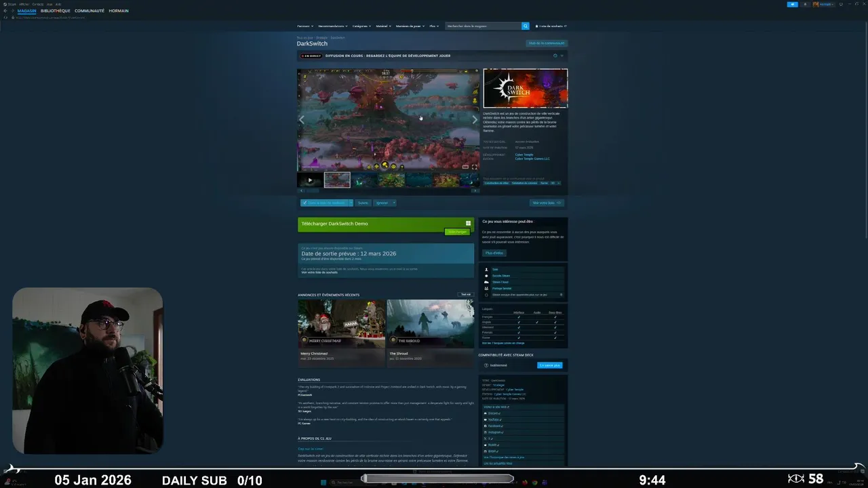Screen dimensions: 868x488
Task: Click the stream overlay progress slider bar
Action: click(437, 479)
